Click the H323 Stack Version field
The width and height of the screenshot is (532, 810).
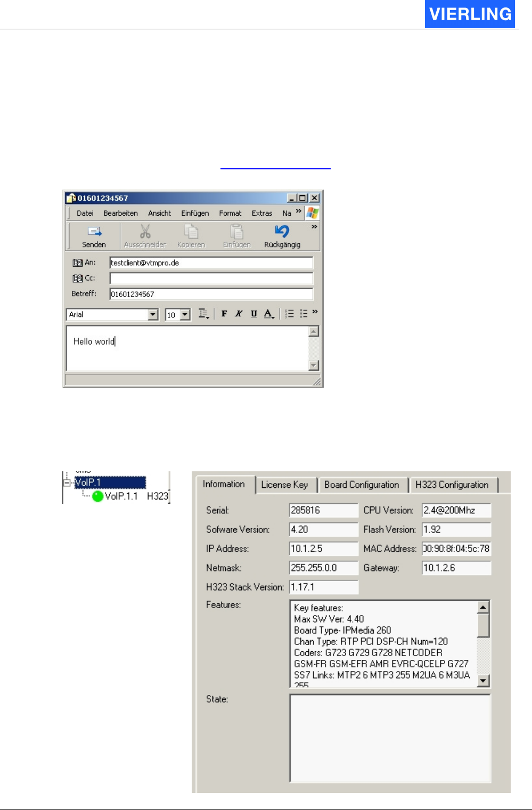coord(324,587)
